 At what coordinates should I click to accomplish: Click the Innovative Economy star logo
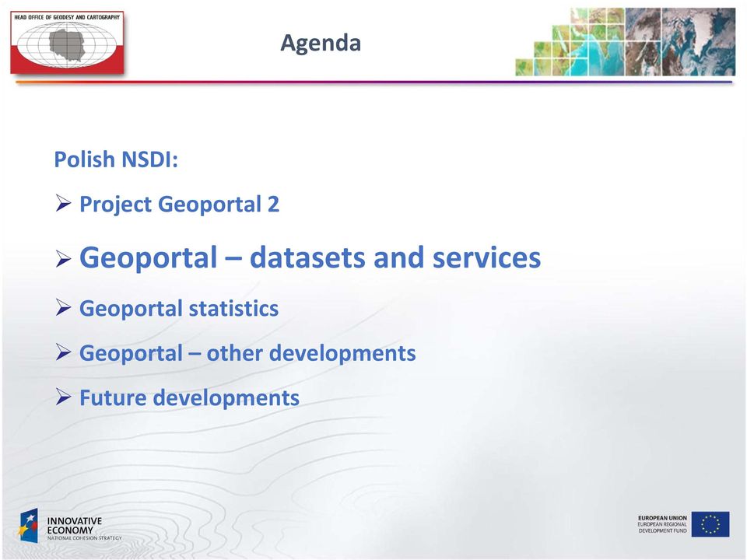tap(29, 526)
